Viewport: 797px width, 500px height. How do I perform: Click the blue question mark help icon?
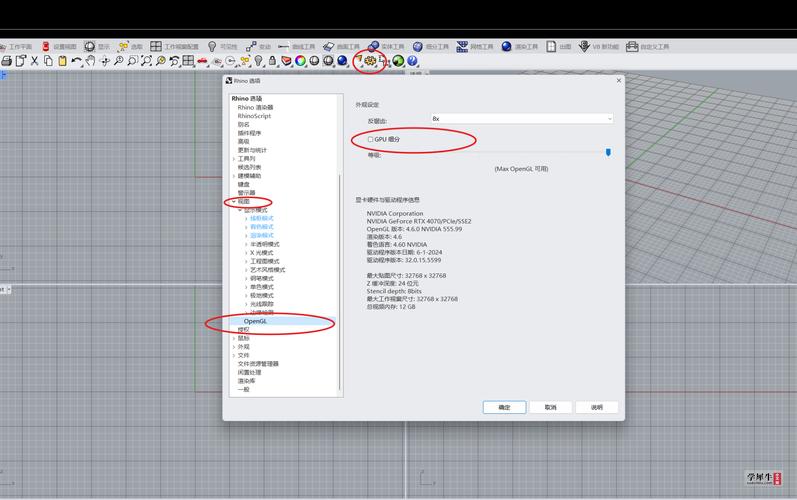[412, 61]
